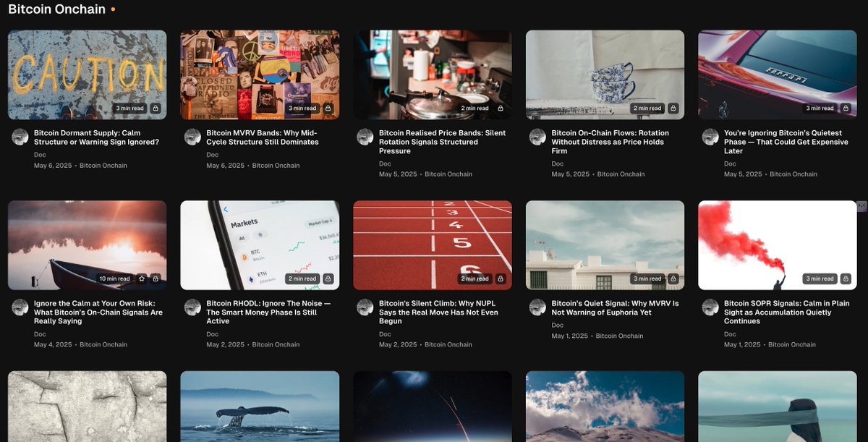Click the red running track thumbnail

tap(433, 245)
